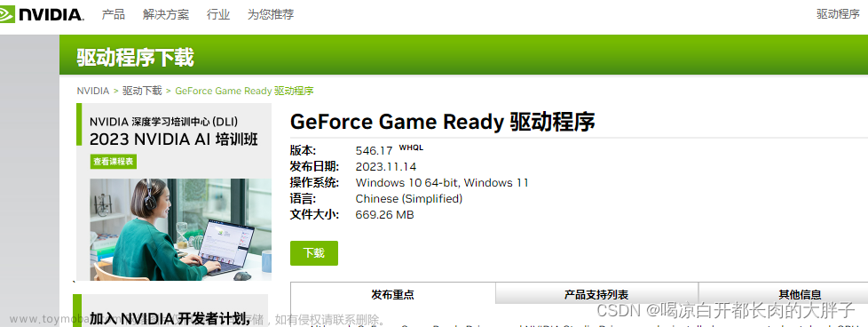Click the green 查看课程表 button

click(x=114, y=162)
